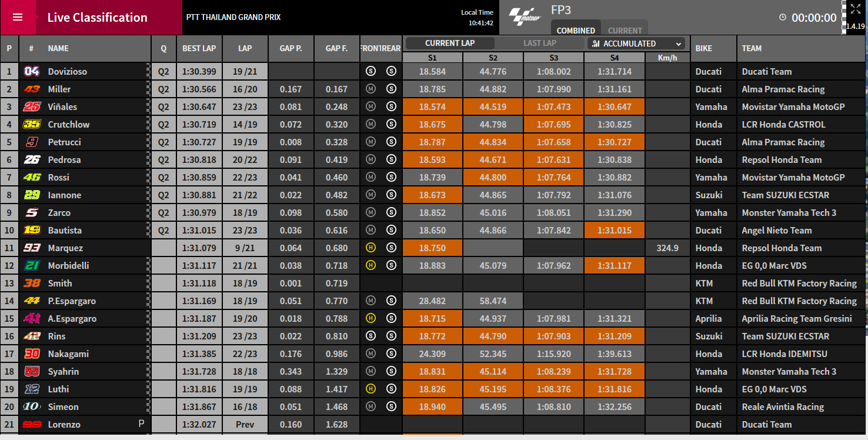The height and width of the screenshot is (440, 868).
Task: Switch to CURRENT LAP view
Action: click(x=450, y=43)
